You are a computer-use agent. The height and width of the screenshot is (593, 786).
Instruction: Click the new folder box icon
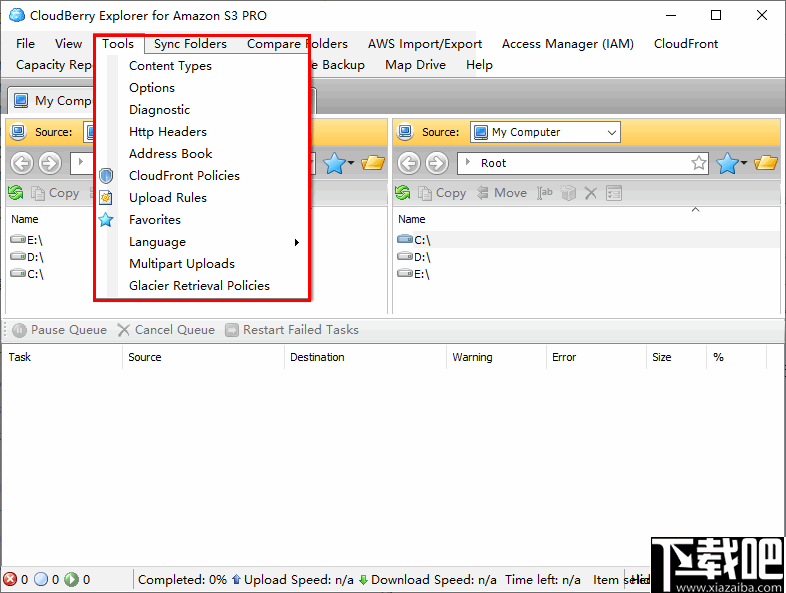pos(568,193)
